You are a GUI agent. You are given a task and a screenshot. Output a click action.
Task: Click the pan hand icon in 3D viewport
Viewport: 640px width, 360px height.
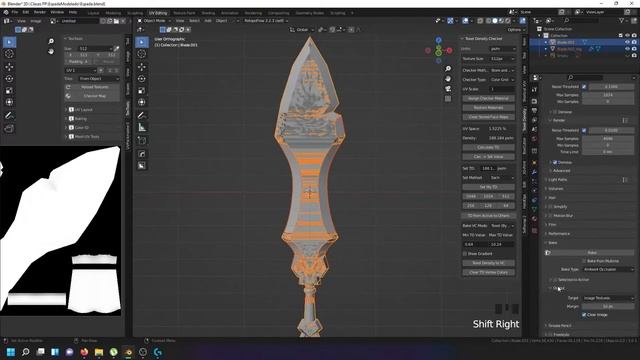pos(448,78)
